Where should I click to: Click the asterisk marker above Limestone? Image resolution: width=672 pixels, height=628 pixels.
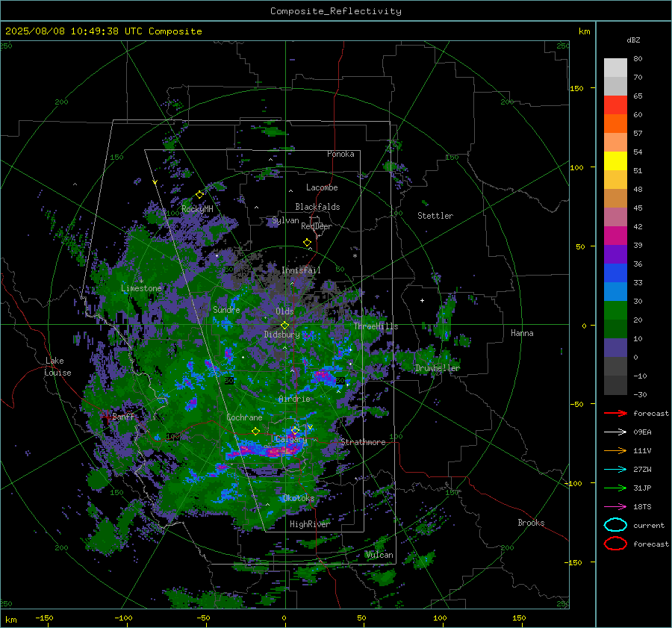(x=141, y=282)
